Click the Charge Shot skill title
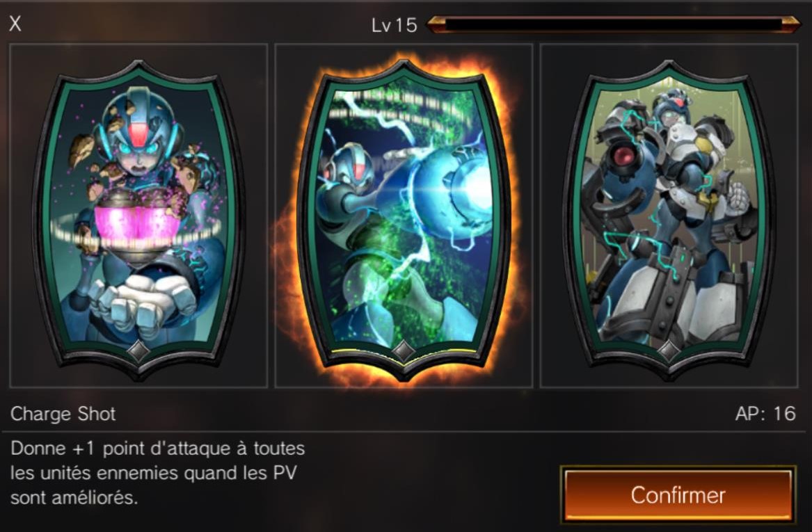Screen dimensions: 812x532 [63, 414]
